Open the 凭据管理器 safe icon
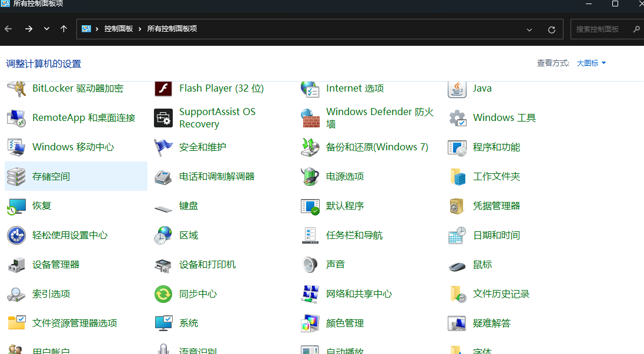 (457, 206)
